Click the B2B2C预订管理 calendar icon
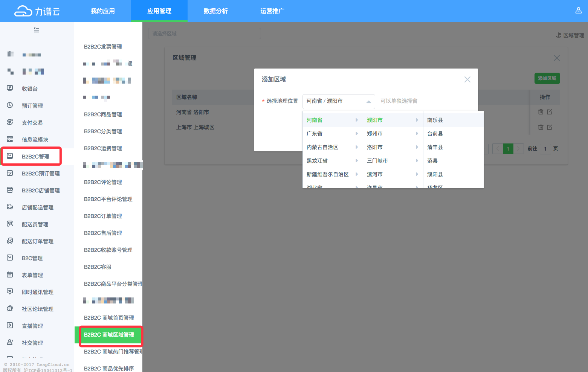The height and width of the screenshot is (372, 588). pyautogui.click(x=10, y=173)
